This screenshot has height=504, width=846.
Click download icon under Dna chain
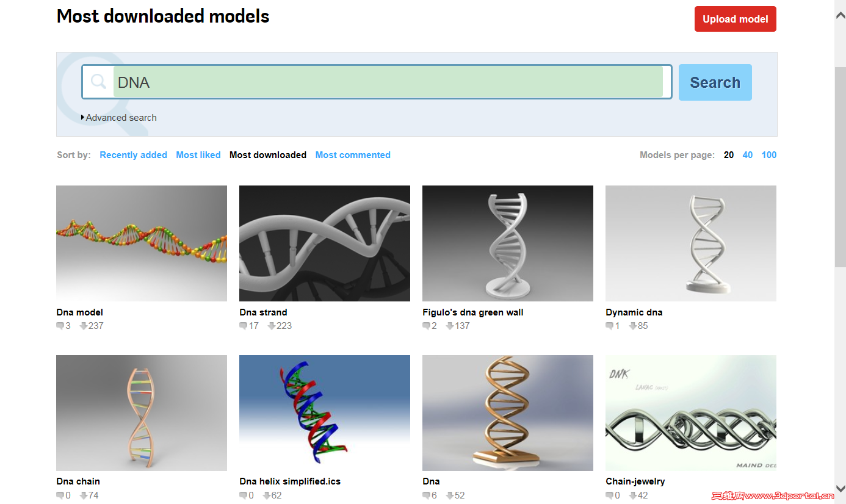coord(84,495)
